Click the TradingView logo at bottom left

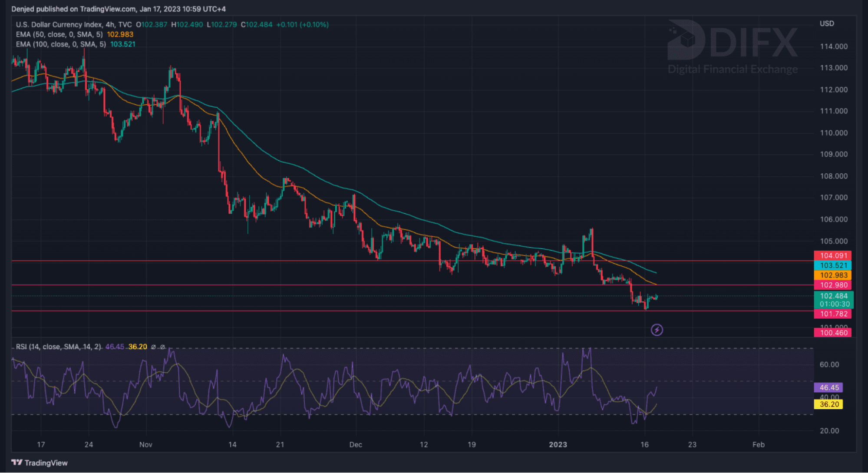point(40,463)
